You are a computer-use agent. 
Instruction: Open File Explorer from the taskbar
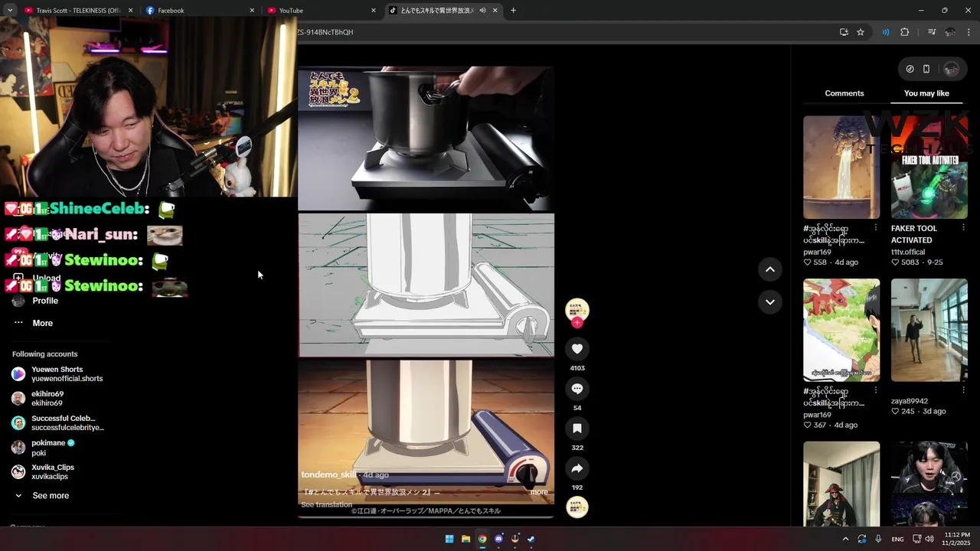click(465, 539)
